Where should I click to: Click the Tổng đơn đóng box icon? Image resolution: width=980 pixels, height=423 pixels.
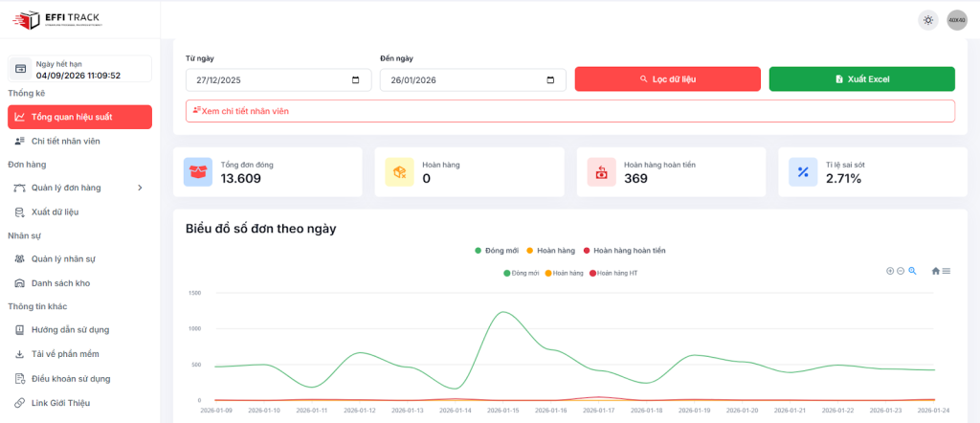[198, 172]
